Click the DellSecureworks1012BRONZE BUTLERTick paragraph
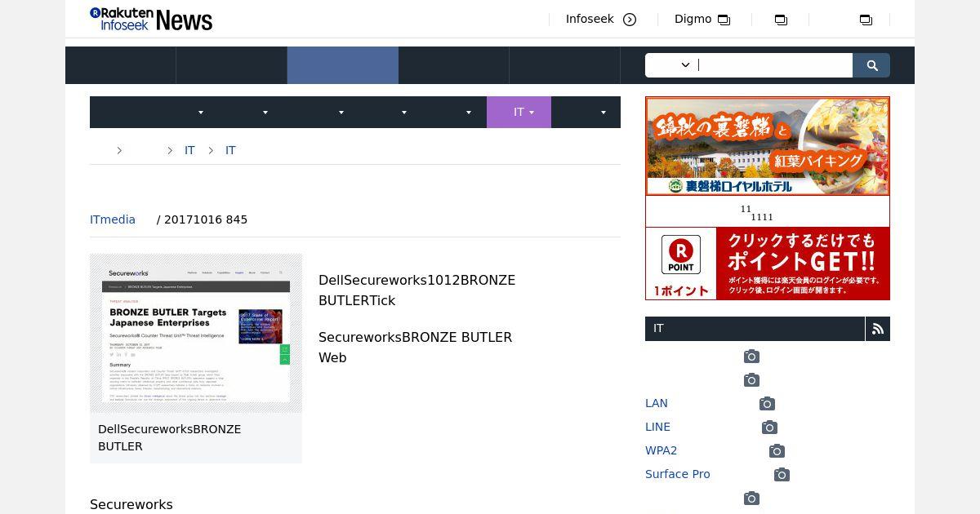This screenshot has height=514, width=980. click(416, 290)
